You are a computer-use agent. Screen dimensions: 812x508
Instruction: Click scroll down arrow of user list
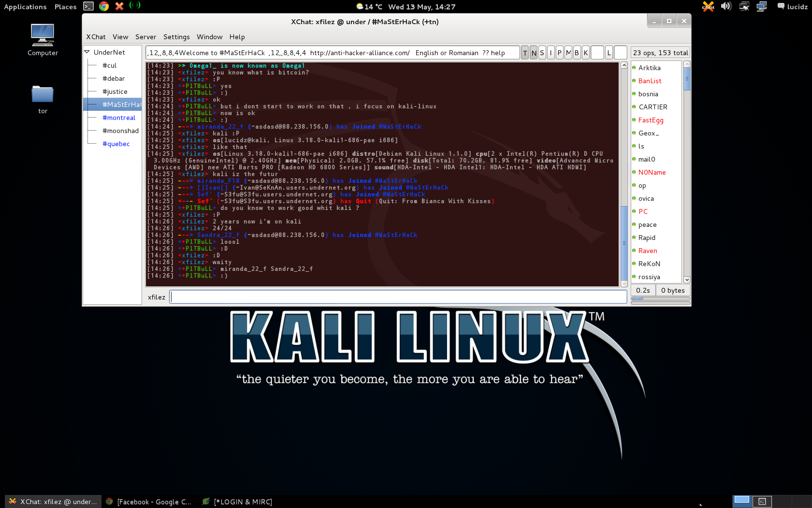687,280
